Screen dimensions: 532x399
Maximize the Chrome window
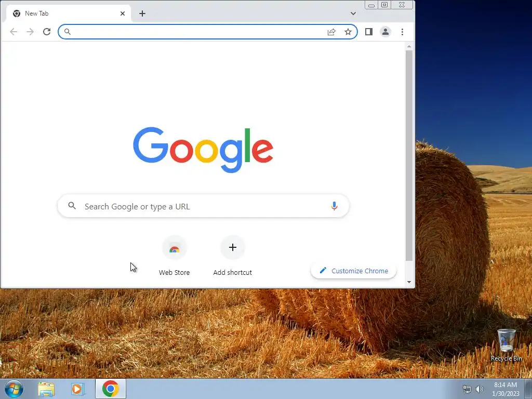click(384, 5)
